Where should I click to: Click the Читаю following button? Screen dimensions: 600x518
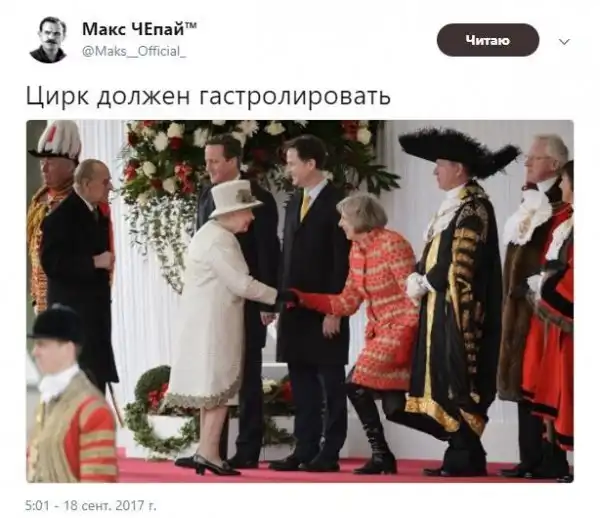coord(488,40)
